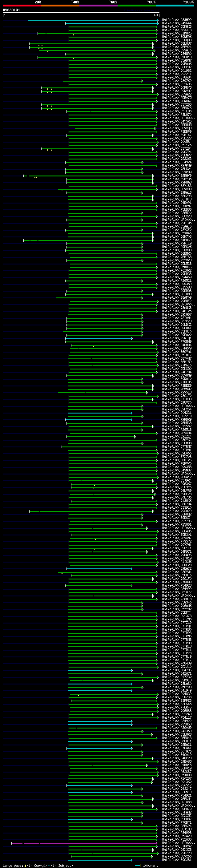Select hit label UniRef100_P53429

tap(177, 836)
